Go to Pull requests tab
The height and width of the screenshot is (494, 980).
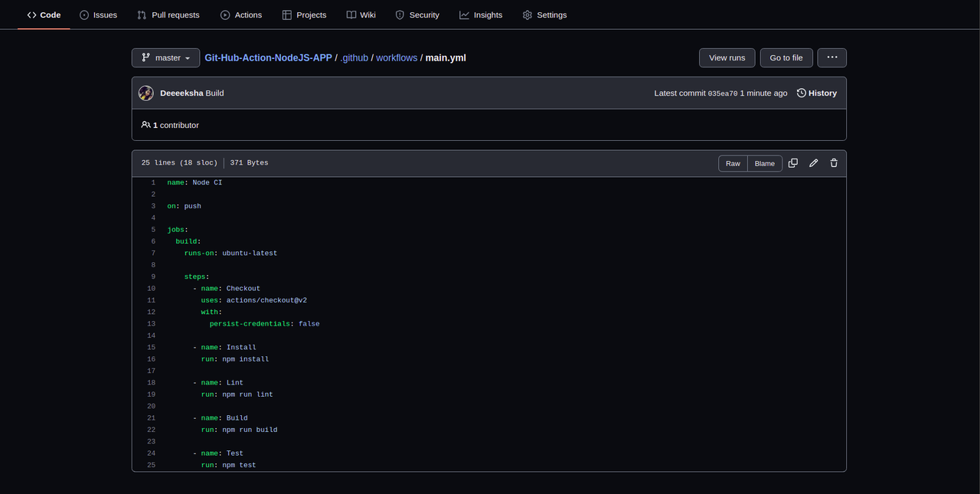168,15
